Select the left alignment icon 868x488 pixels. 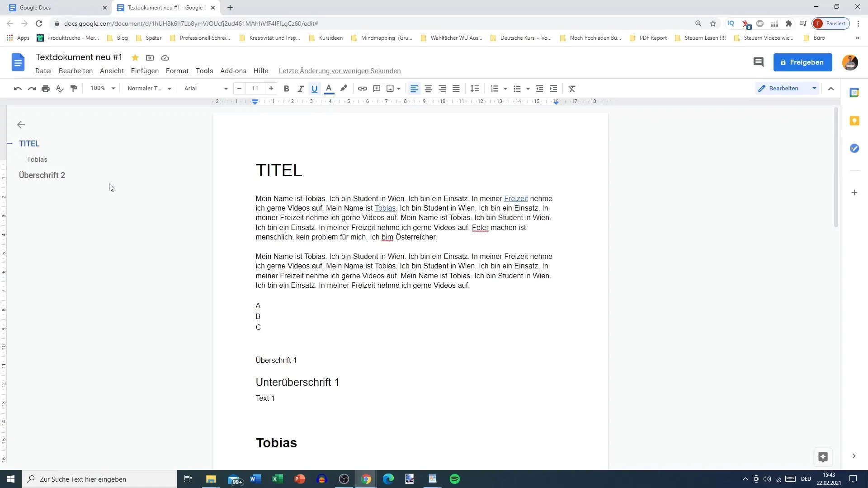point(414,88)
